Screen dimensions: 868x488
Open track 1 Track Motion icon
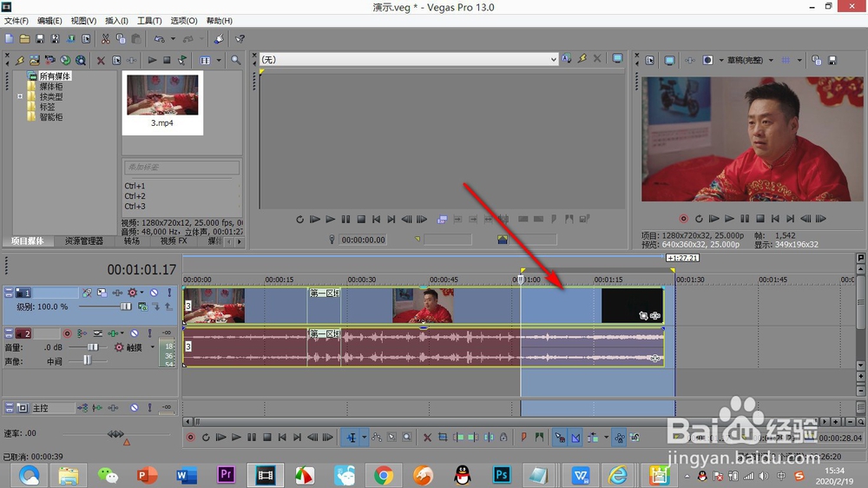tap(102, 293)
